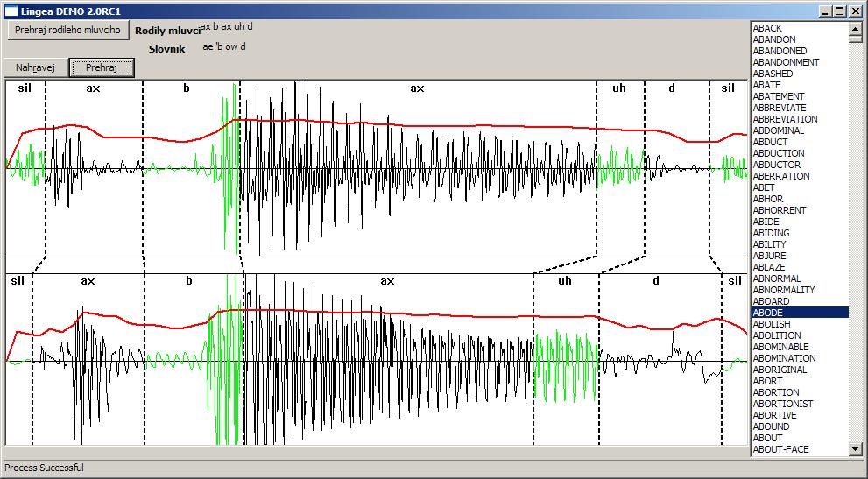Select ABORIGINAL in the word list
The width and height of the screenshot is (868, 479).
pos(800,370)
